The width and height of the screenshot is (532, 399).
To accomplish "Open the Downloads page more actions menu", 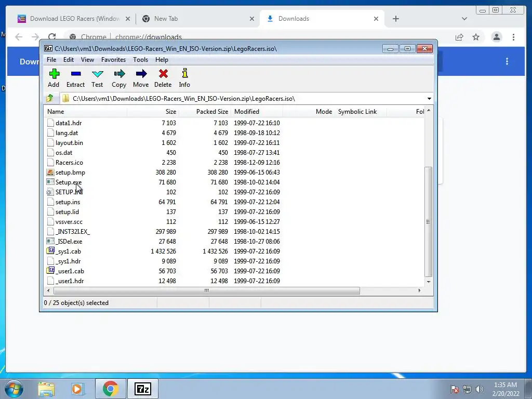I will tap(507, 61).
